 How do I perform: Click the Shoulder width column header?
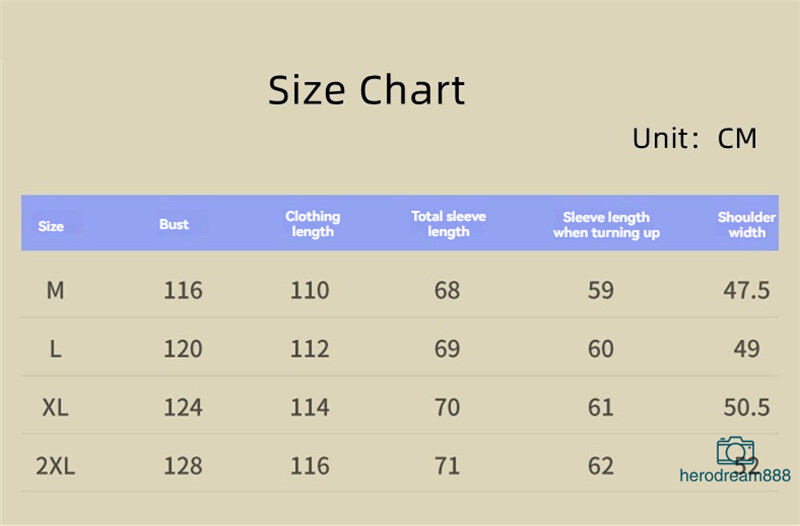747,224
